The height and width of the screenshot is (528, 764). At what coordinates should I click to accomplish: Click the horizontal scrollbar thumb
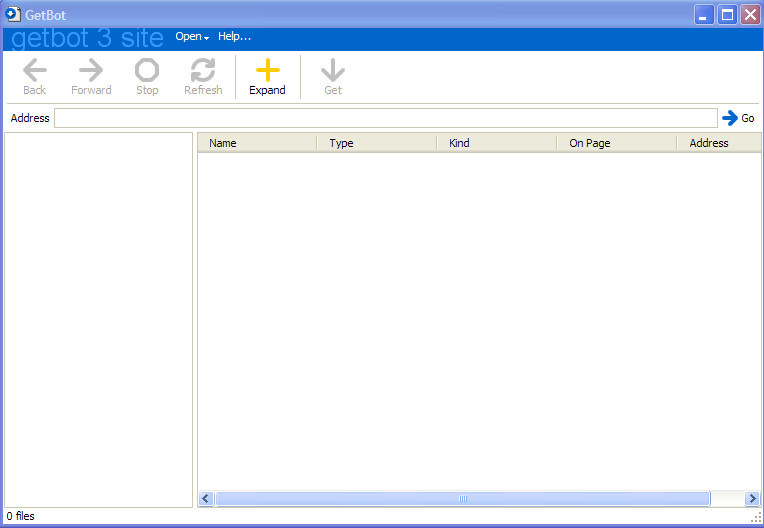(x=462, y=498)
